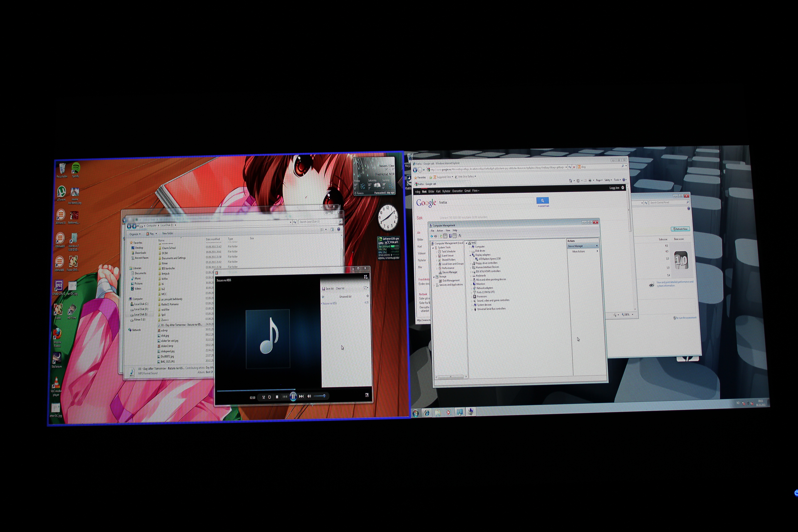This screenshot has height=532, width=798.
Task: Open Internet Explorer from the taskbar
Action: click(426, 413)
